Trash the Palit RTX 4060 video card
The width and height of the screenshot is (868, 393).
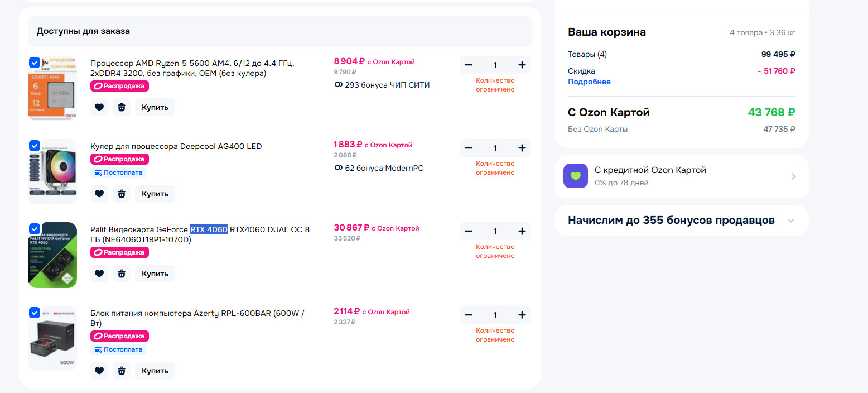[x=122, y=274]
